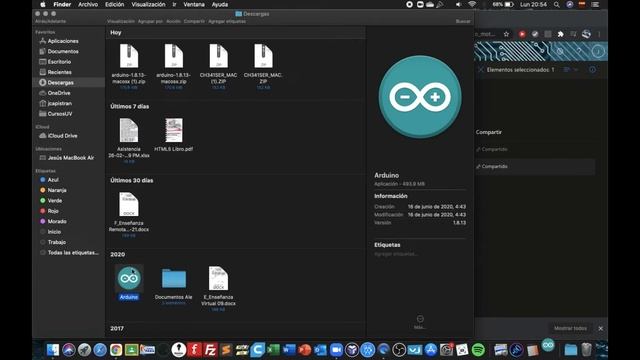Open the Visualización toolbar dropdown
640x360 pixels.
[121, 21]
